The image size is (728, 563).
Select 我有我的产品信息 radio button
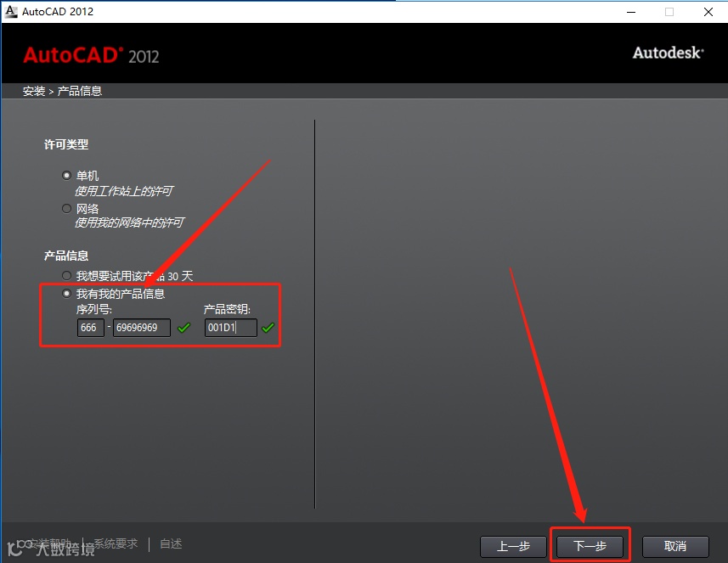point(66,293)
